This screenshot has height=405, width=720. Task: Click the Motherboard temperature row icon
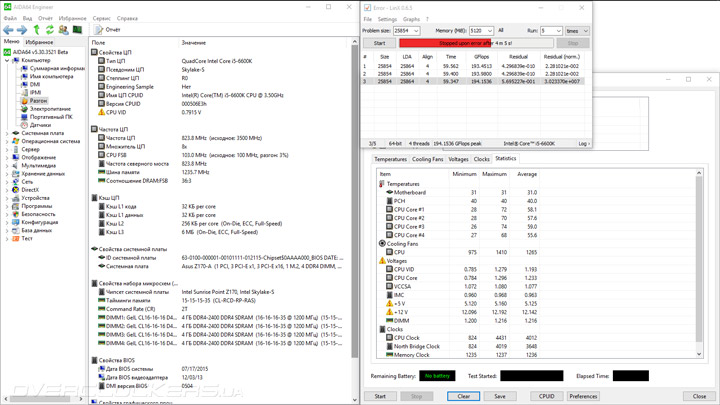point(389,192)
